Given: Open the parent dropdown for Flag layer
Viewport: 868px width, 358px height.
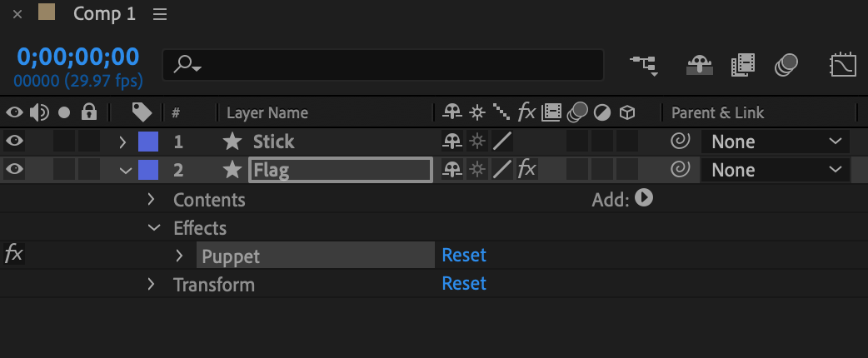Looking at the screenshot, I should click(x=775, y=170).
